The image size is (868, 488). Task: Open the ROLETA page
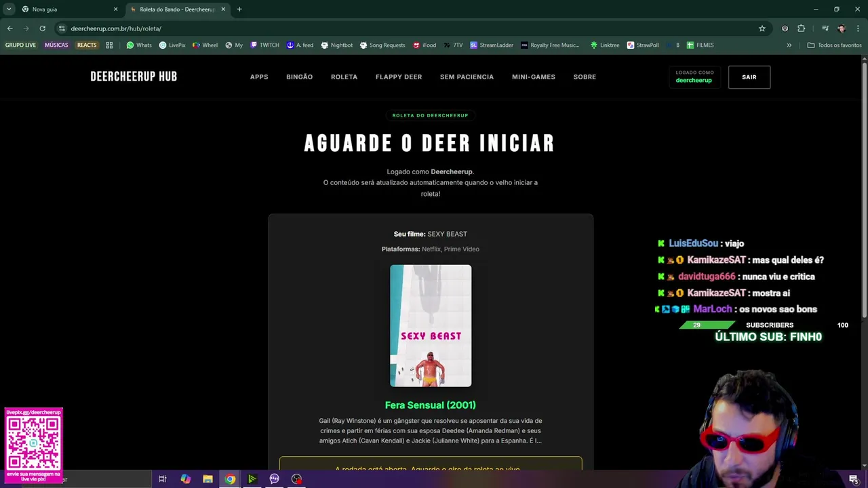coord(344,77)
